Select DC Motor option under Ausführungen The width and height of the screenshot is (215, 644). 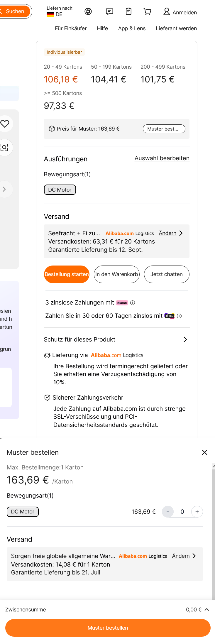[x=60, y=190]
